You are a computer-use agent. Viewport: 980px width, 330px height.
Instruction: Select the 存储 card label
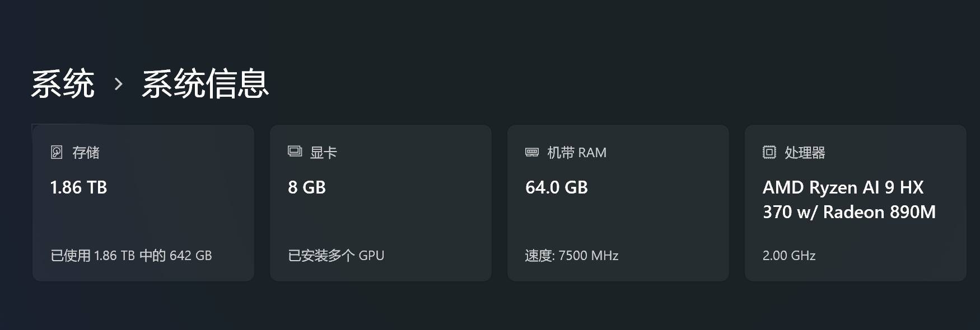(86, 153)
